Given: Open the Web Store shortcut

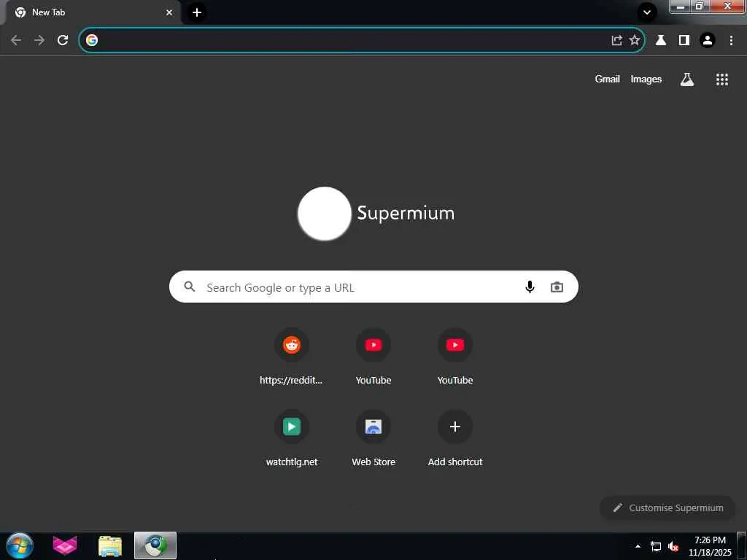Looking at the screenshot, I should coord(373,438).
